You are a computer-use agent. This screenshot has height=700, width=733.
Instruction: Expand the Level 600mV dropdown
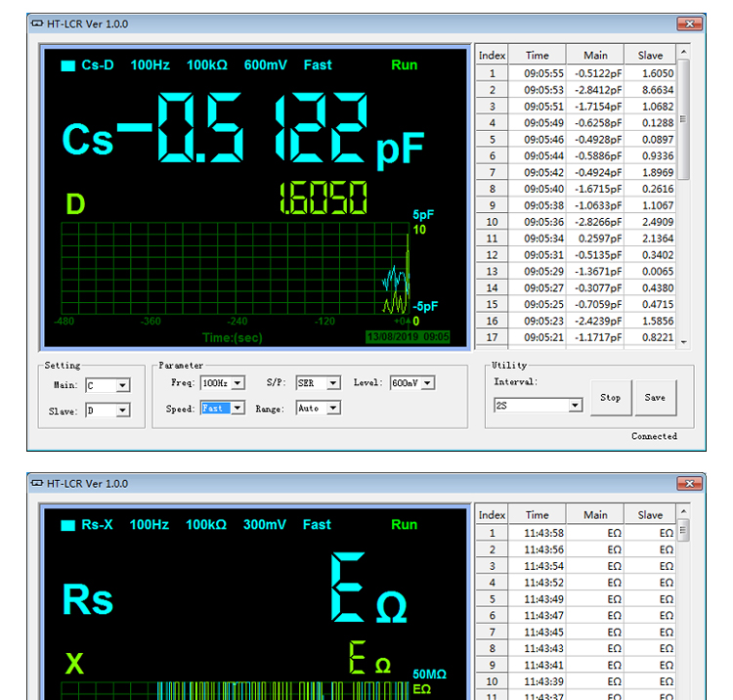(427, 383)
